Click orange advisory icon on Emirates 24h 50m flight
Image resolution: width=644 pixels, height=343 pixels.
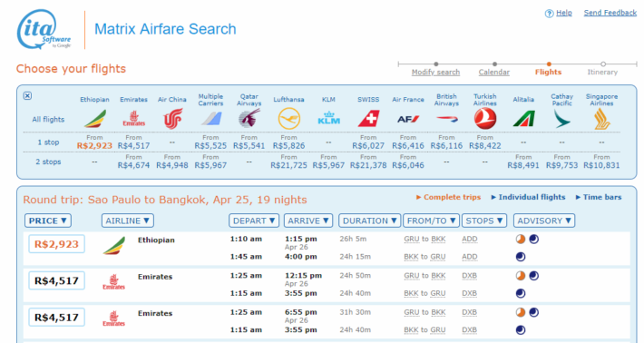pyautogui.click(x=521, y=276)
